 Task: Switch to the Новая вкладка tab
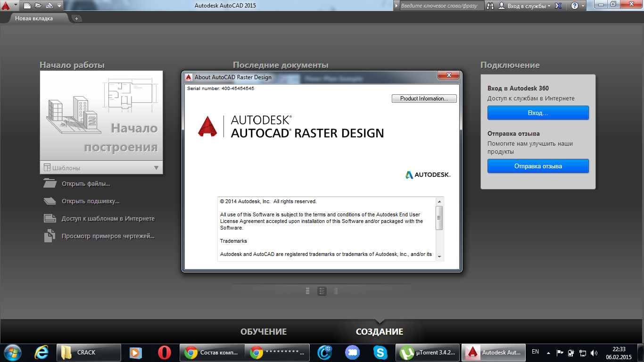[x=34, y=18]
